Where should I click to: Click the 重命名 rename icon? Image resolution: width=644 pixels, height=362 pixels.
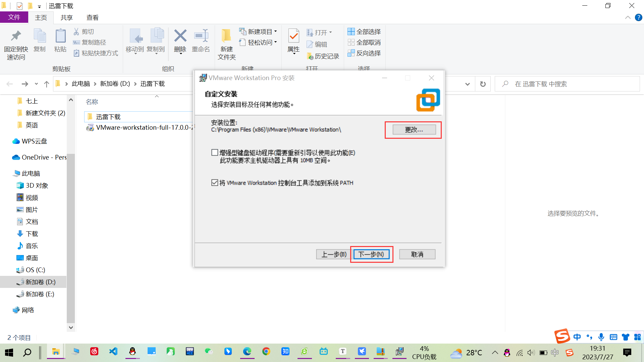click(201, 36)
